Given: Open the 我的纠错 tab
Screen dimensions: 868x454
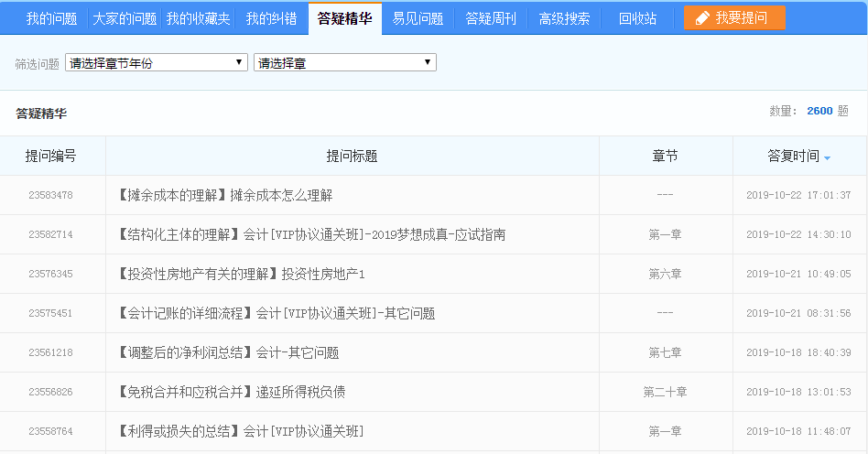Looking at the screenshot, I should [x=271, y=19].
